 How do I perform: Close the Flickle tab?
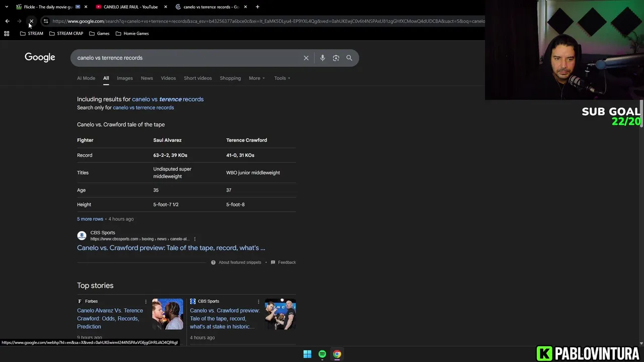[x=86, y=7]
